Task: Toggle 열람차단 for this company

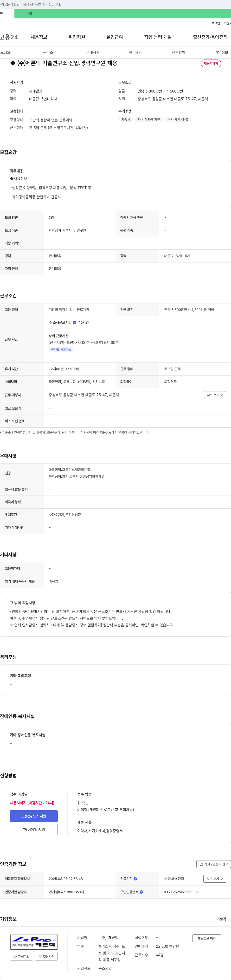Action: [x=46, y=956]
